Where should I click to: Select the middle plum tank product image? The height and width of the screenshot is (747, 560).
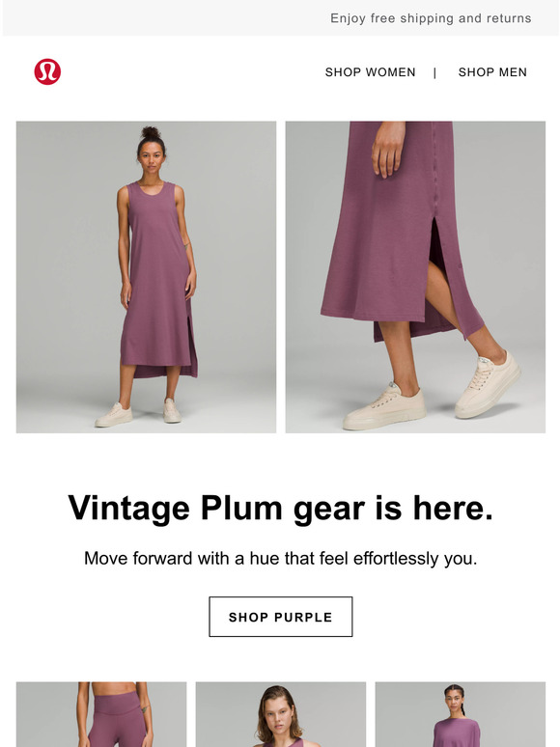point(281,714)
